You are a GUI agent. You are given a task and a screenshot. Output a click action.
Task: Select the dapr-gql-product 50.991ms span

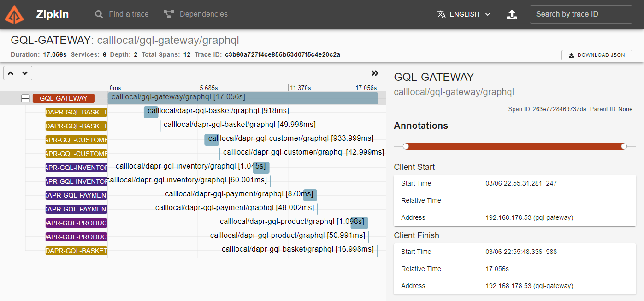(368, 237)
